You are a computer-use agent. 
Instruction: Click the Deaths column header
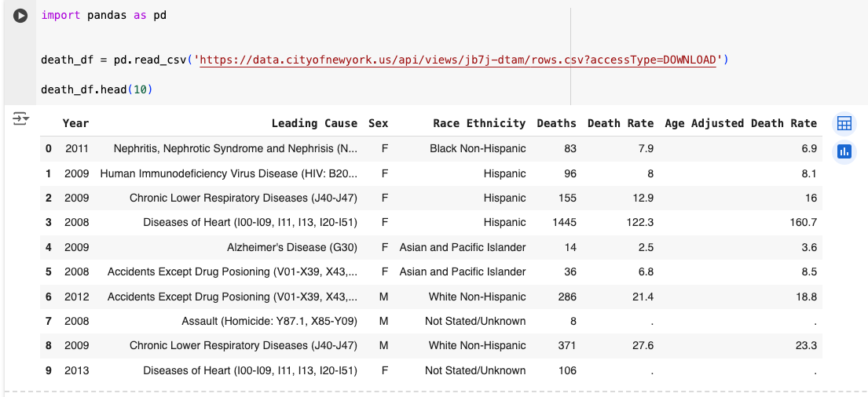(556, 123)
